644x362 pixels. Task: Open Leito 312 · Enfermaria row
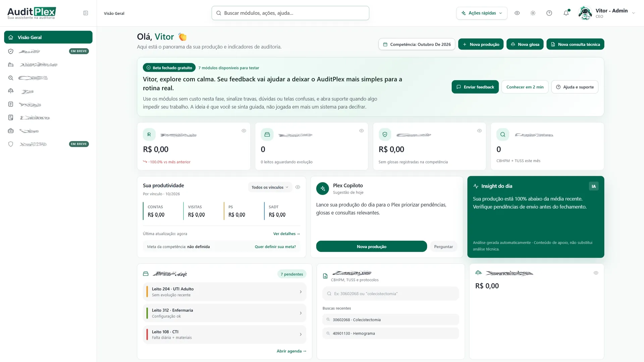pyautogui.click(x=224, y=313)
